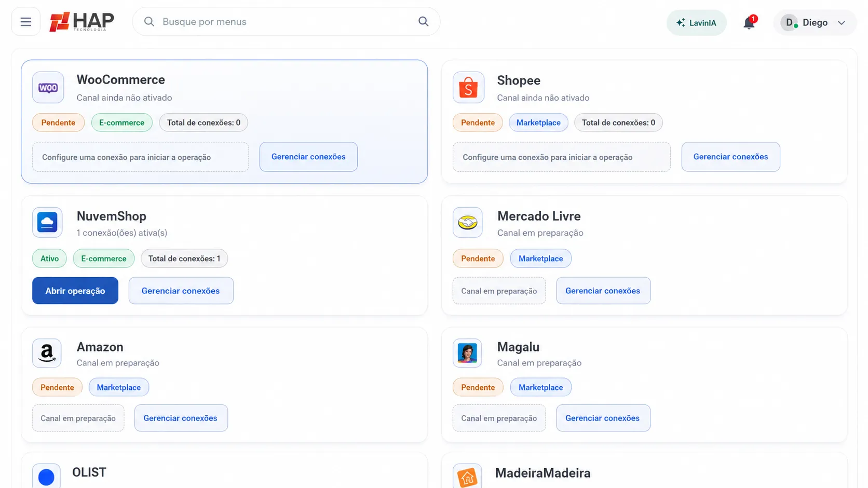Click the WooCommerce logo icon
The height and width of the screenshot is (488, 868).
(48, 88)
